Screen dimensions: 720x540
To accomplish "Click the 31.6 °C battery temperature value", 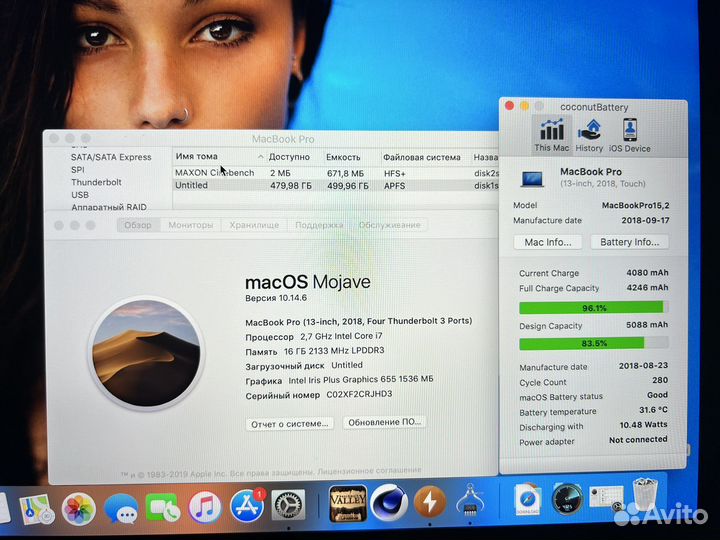I will click(653, 410).
